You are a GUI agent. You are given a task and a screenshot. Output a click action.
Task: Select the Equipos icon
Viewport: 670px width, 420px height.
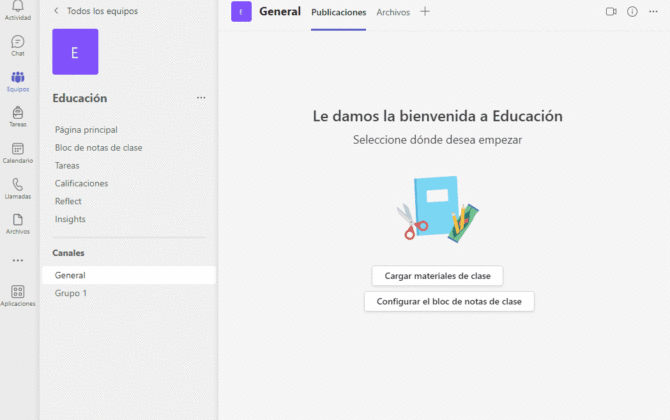click(x=18, y=77)
